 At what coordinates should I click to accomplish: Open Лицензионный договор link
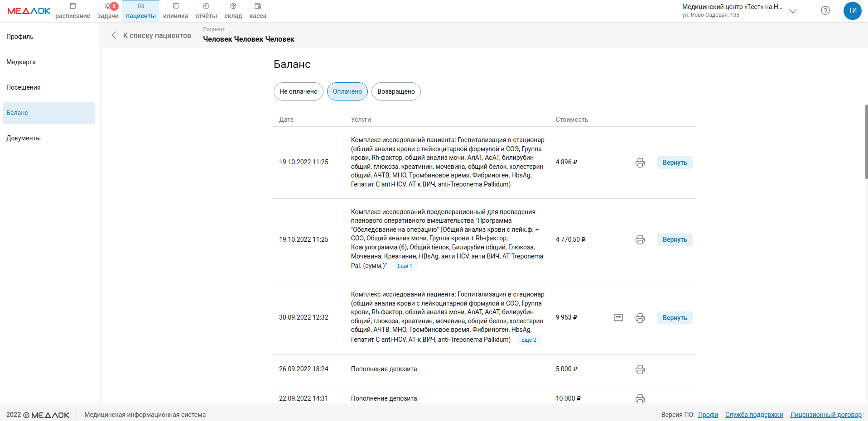[826, 415]
